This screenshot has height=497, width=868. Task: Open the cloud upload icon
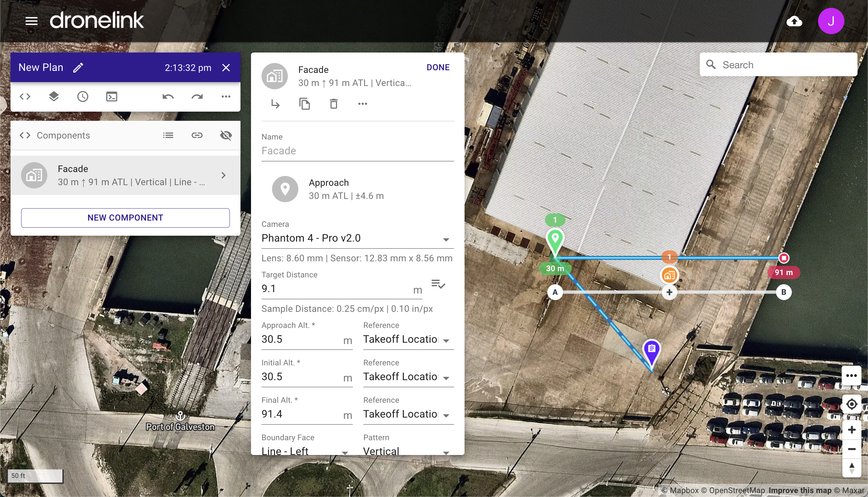pos(794,21)
